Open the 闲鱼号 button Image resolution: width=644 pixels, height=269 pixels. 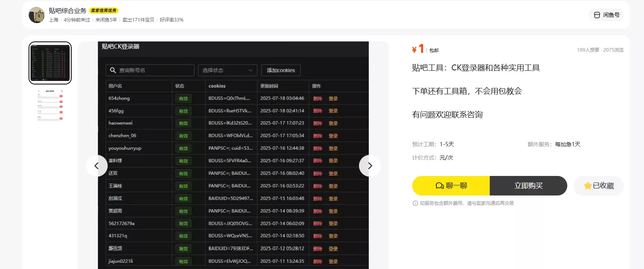point(606,15)
